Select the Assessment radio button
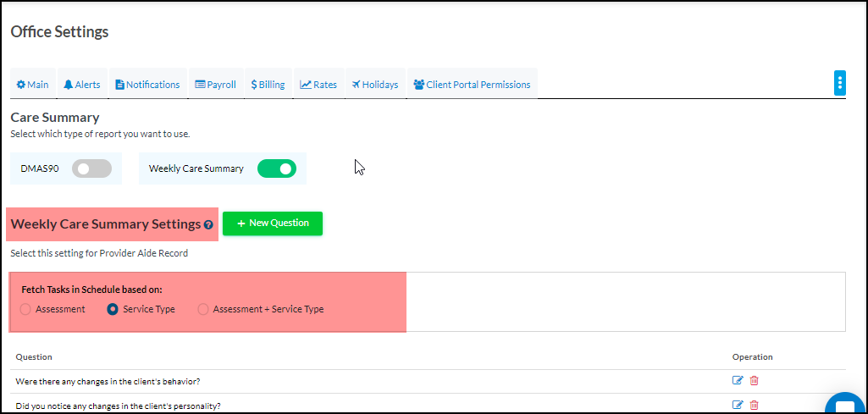The height and width of the screenshot is (414, 868). click(x=25, y=309)
